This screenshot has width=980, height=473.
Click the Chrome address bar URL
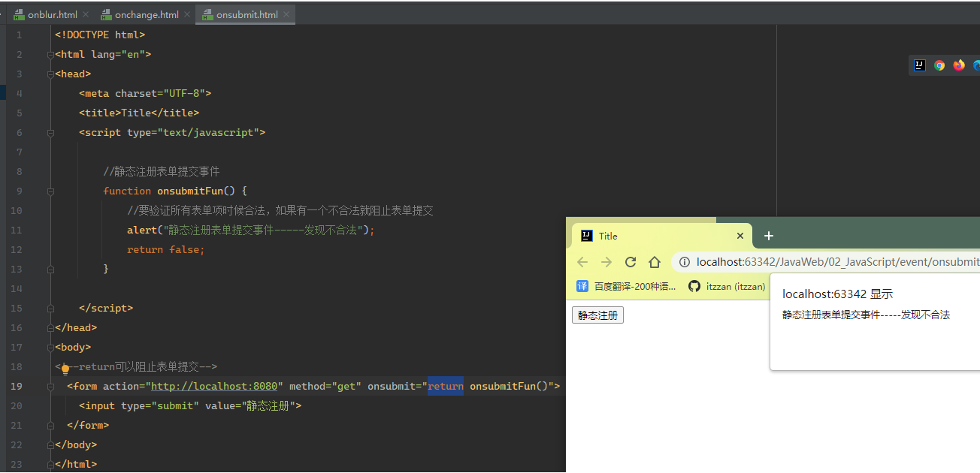(838, 262)
